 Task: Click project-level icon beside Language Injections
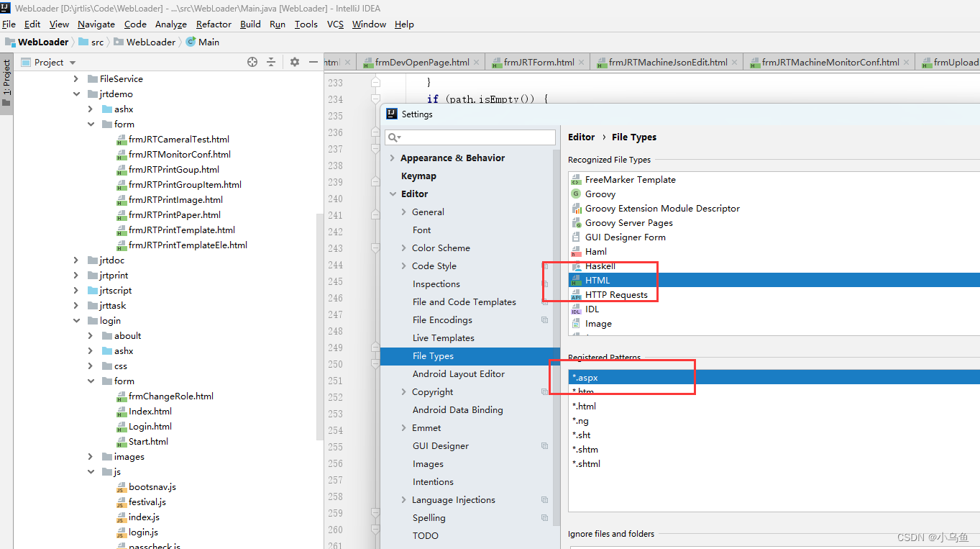point(544,500)
